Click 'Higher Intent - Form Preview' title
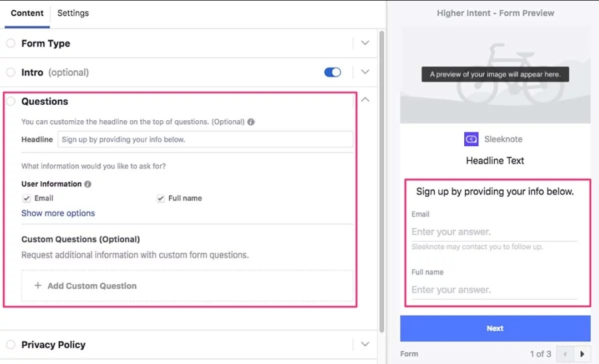 click(x=495, y=13)
